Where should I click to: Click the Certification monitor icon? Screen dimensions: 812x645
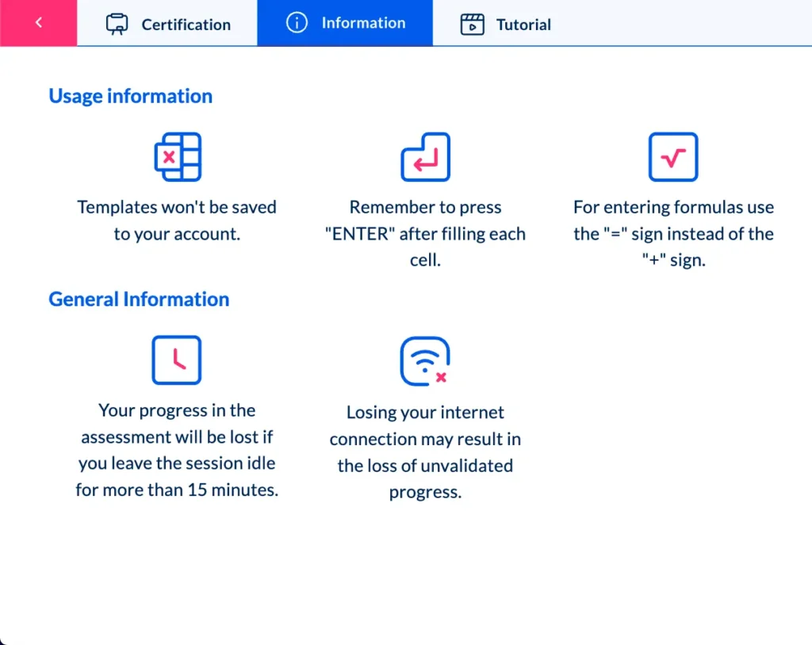pos(117,23)
